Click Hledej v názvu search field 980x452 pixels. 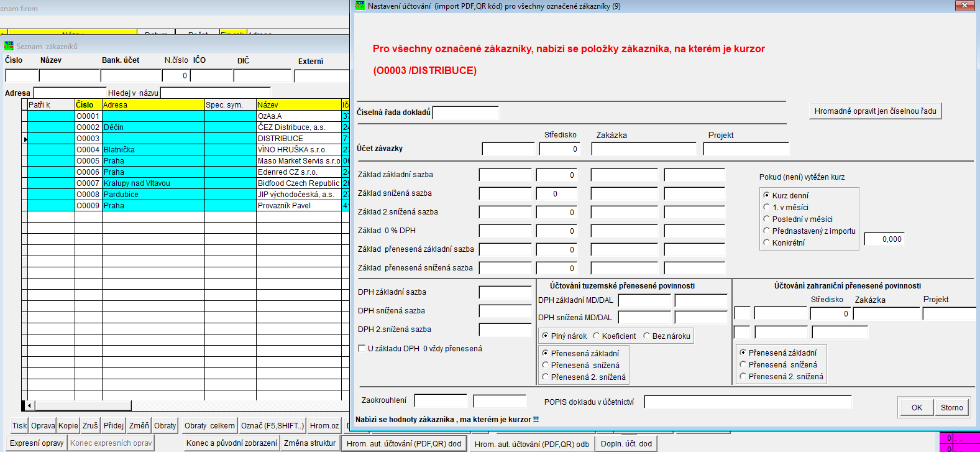216,93
